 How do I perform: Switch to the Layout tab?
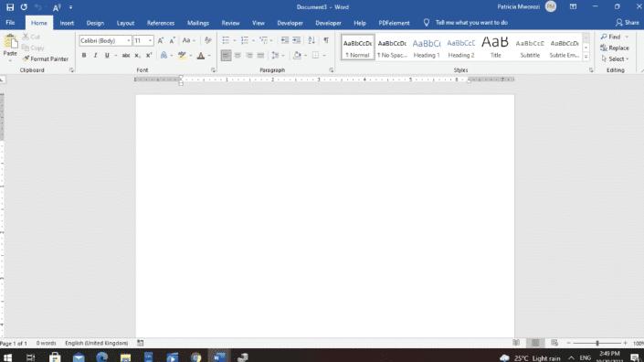[125, 23]
